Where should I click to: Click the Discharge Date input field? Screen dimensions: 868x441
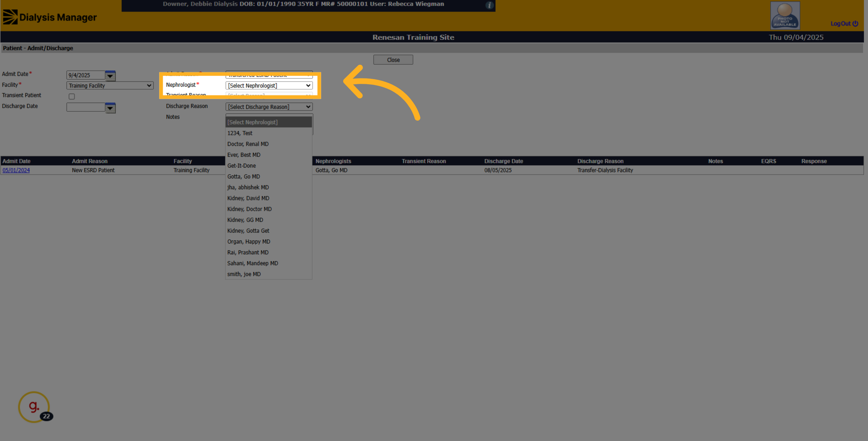click(86, 107)
